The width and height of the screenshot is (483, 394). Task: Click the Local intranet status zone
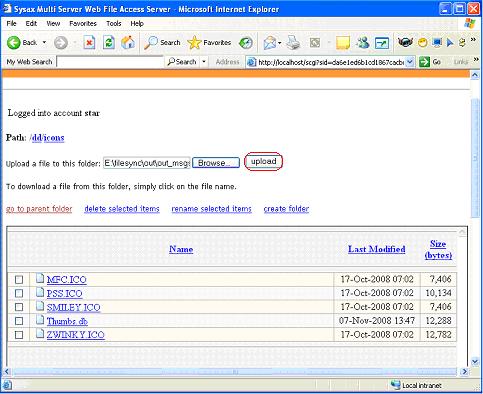[416, 385]
